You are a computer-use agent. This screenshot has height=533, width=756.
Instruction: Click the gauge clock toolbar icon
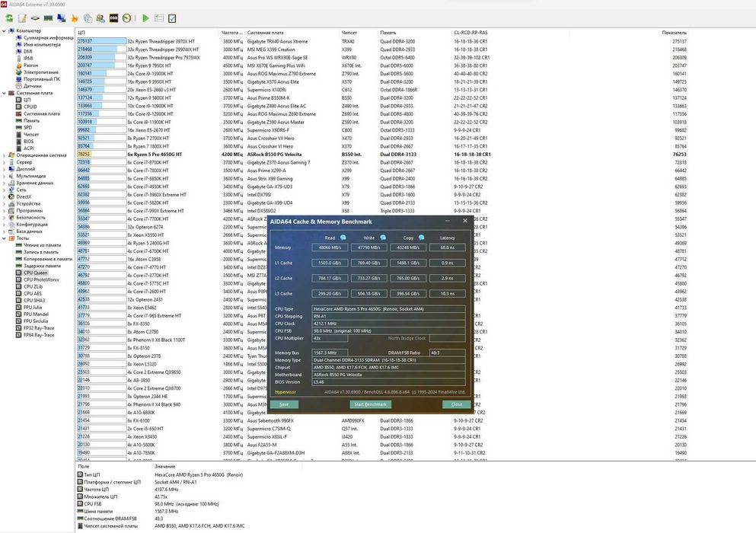[x=126, y=18]
